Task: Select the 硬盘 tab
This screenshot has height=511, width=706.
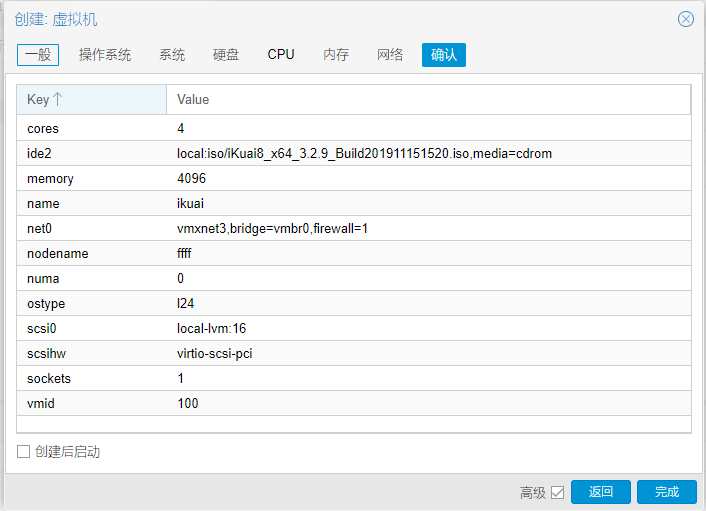Action: point(226,55)
